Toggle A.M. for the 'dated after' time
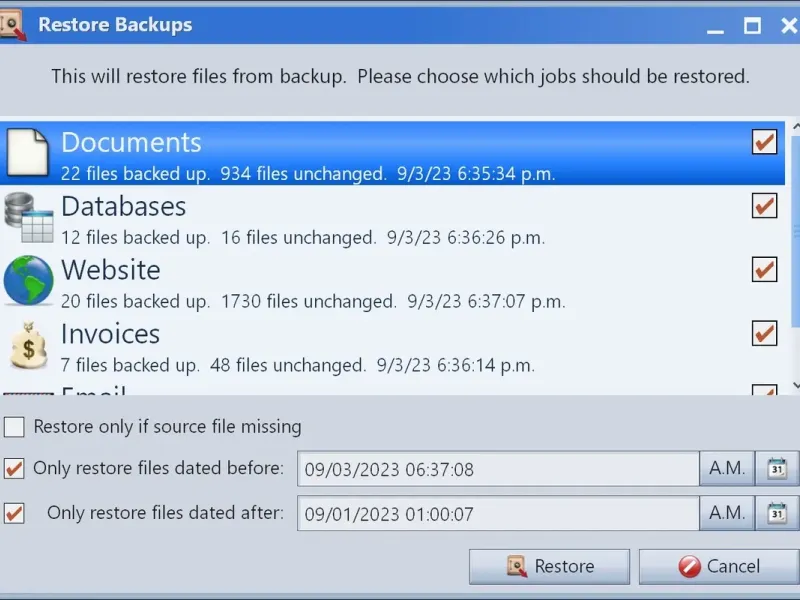800x600 pixels. click(x=726, y=513)
